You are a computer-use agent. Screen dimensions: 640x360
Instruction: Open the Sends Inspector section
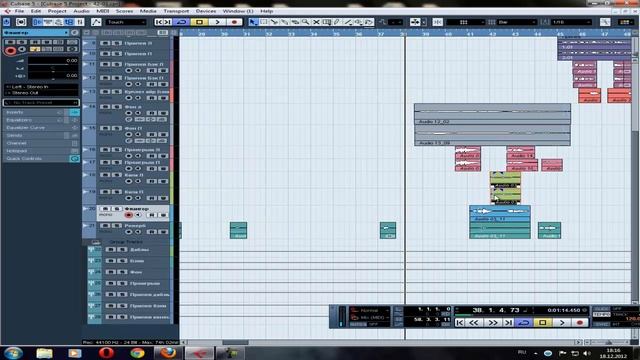click(x=41, y=136)
